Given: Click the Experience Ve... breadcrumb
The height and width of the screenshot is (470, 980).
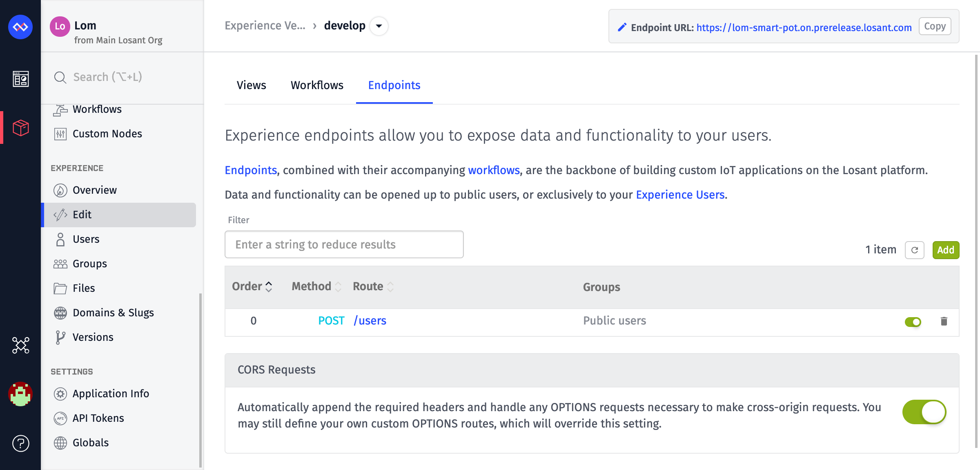Looking at the screenshot, I should pos(265,26).
